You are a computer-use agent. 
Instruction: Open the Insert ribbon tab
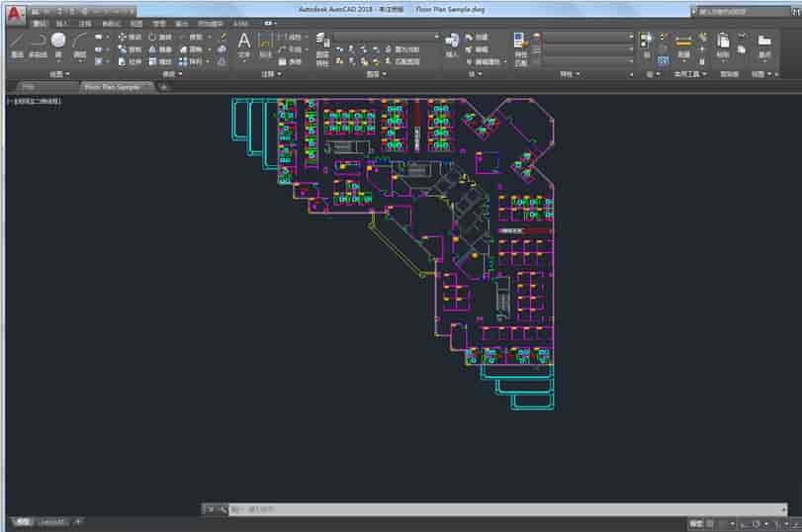[62, 24]
